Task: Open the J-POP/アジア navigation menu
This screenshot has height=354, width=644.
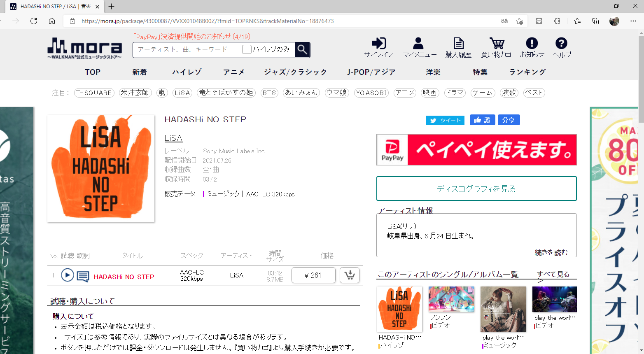Action: (371, 72)
